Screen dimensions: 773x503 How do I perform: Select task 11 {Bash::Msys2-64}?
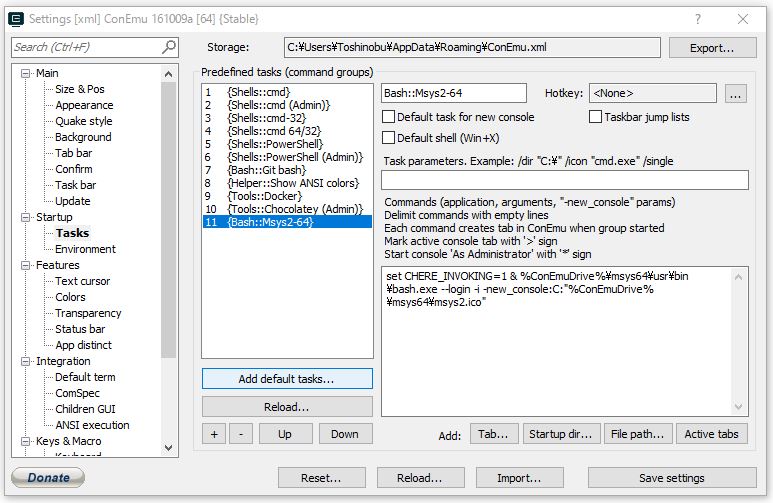tap(287, 222)
